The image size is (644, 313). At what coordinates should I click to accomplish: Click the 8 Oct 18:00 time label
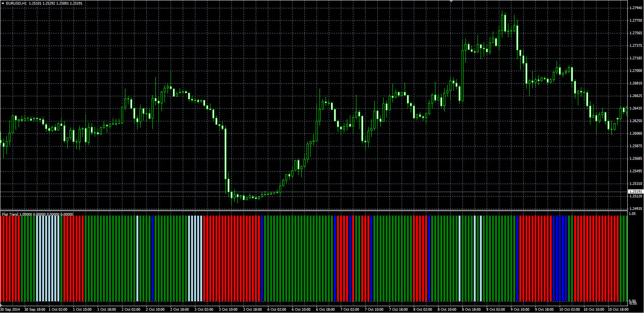[x=472, y=310]
